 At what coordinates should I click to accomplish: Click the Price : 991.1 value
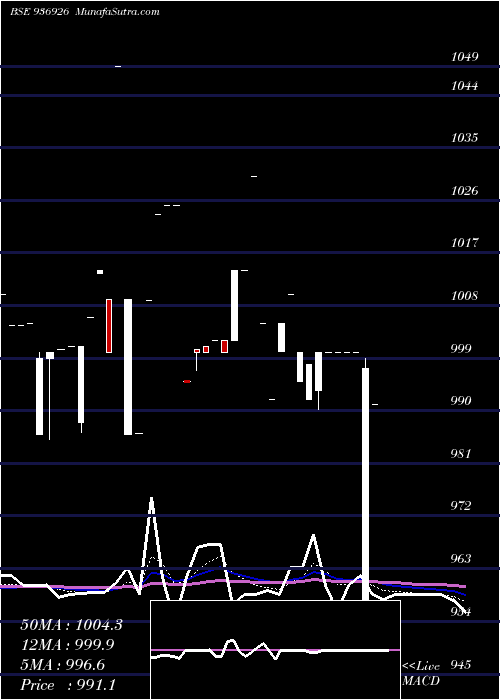(x=68, y=685)
